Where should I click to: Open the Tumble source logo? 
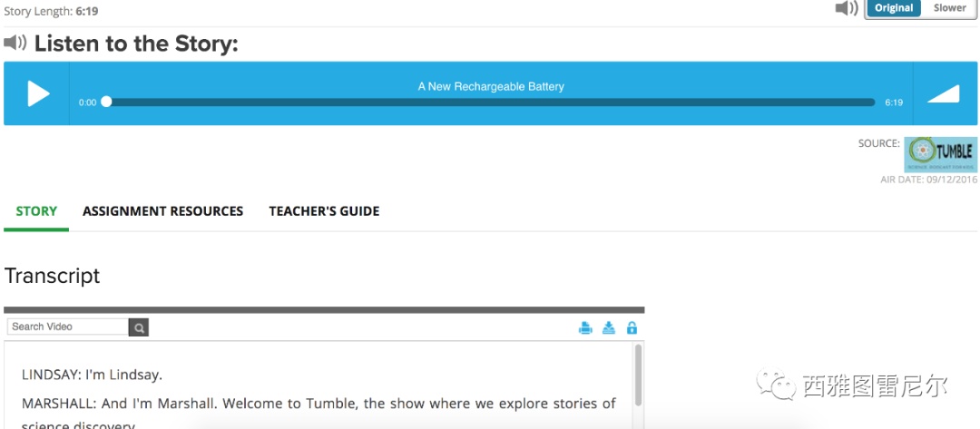click(x=940, y=154)
